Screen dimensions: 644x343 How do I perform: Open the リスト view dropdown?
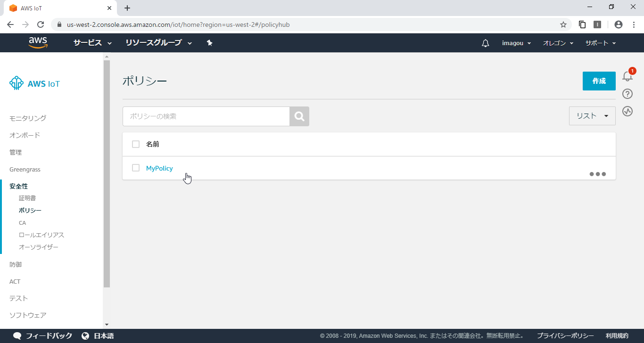tap(592, 115)
